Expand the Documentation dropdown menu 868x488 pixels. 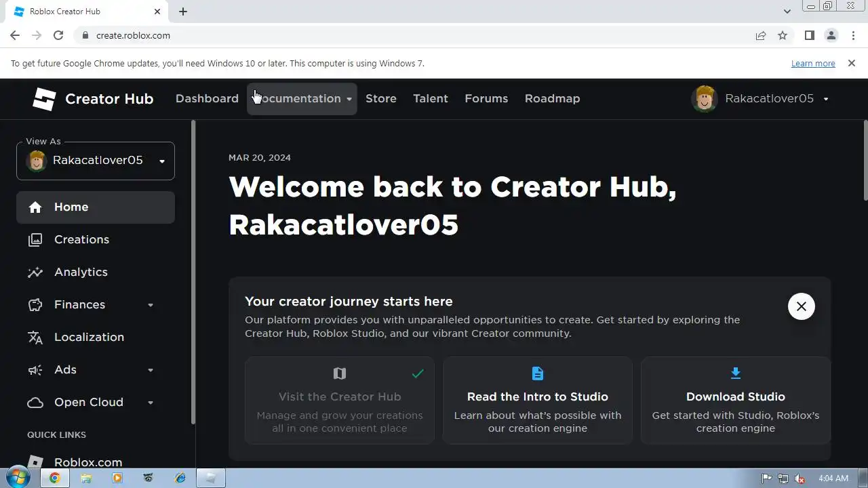pyautogui.click(x=302, y=99)
